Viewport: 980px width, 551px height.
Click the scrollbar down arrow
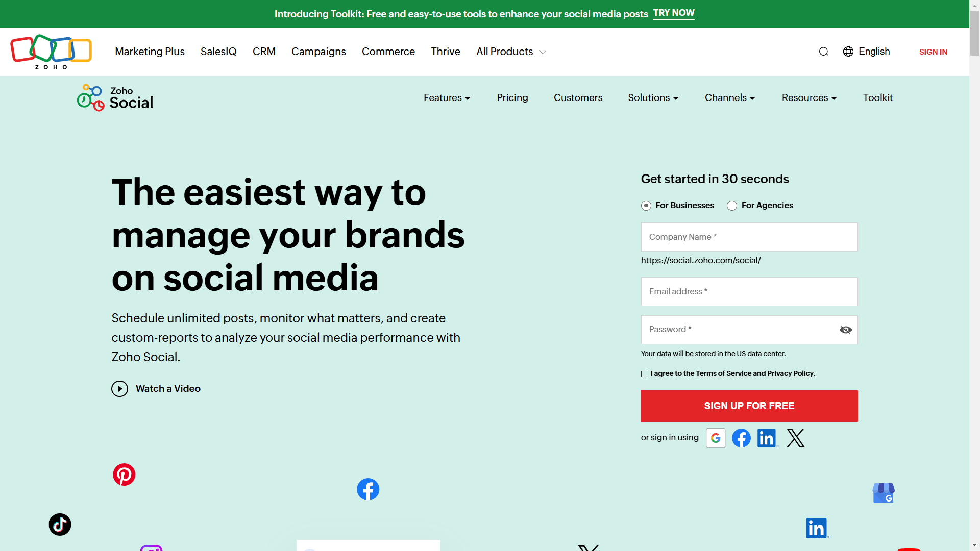click(974, 546)
